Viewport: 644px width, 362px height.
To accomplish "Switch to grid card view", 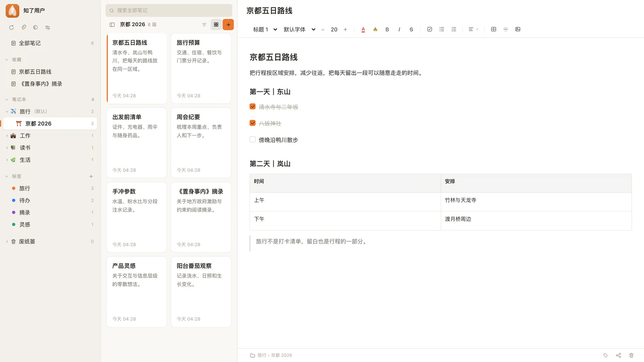I will [216, 25].
